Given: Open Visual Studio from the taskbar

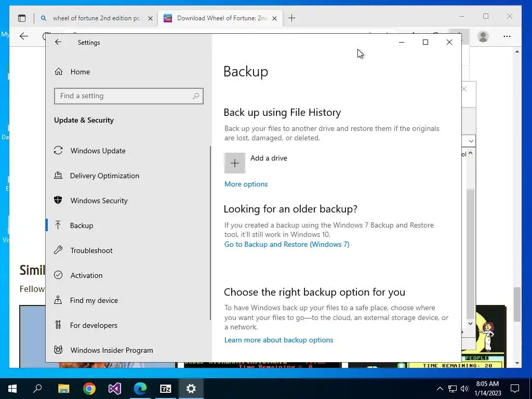Looking at the screenshot, I should 115,389.
